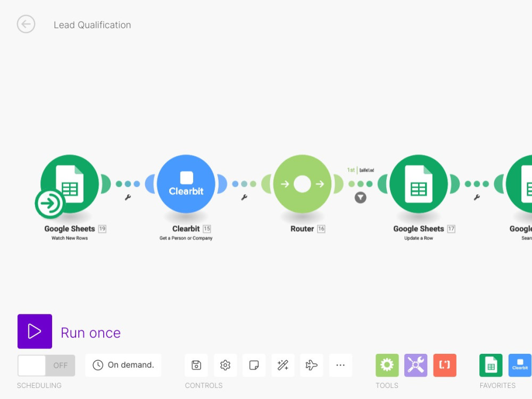The image size is (532, 399).
Task: Open the purple Tools wrench icon
Action: click(x=416, y=365)
